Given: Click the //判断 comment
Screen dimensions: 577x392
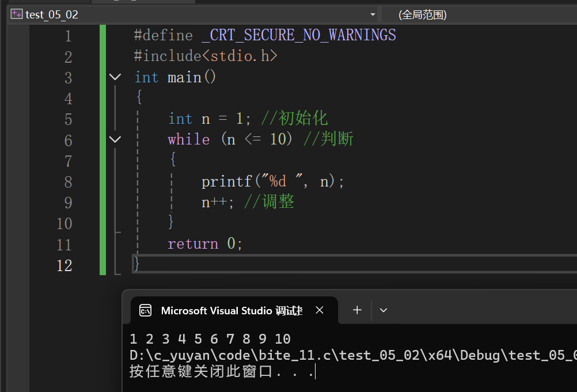Looking at the screenshot, I should 328,139.
